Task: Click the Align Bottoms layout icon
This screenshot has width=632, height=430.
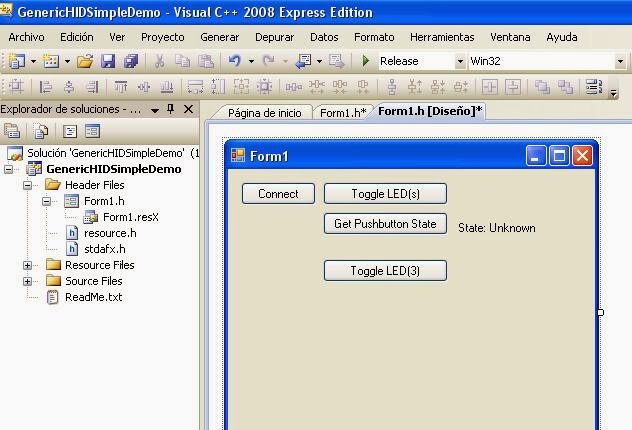Action: (x=167, y=87)
